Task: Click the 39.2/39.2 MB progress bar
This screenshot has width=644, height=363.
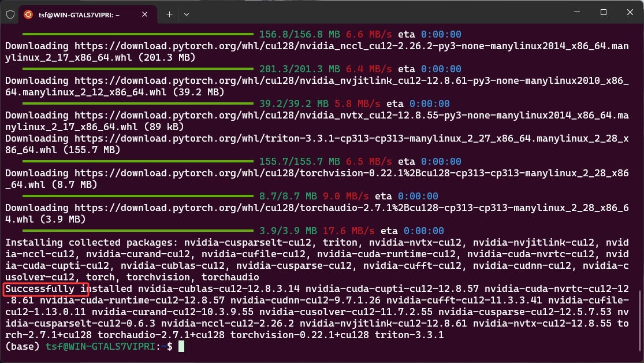Action: pos(138,103)
